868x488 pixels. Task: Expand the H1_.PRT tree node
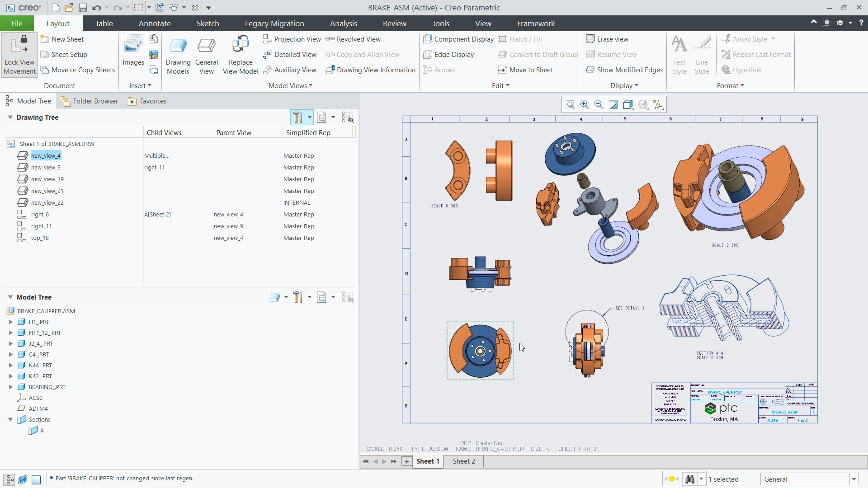click(11, 322)
